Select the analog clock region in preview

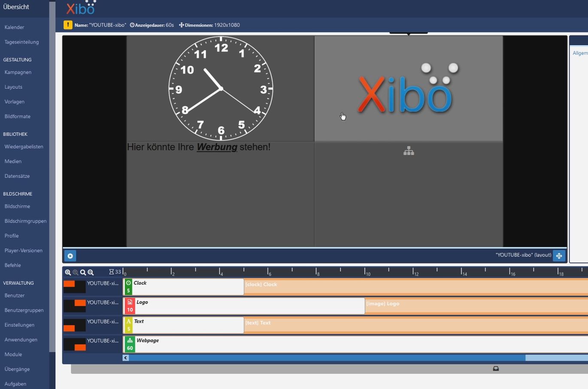pos(221,89)
